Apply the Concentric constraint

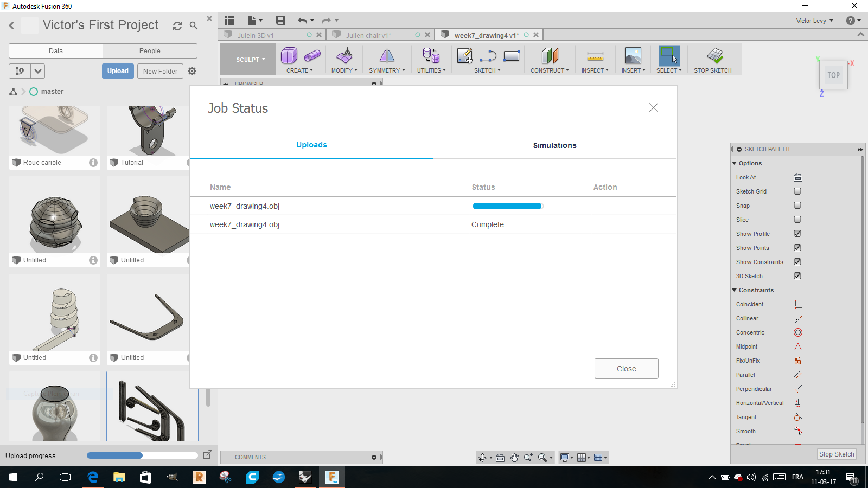(798, 332)
